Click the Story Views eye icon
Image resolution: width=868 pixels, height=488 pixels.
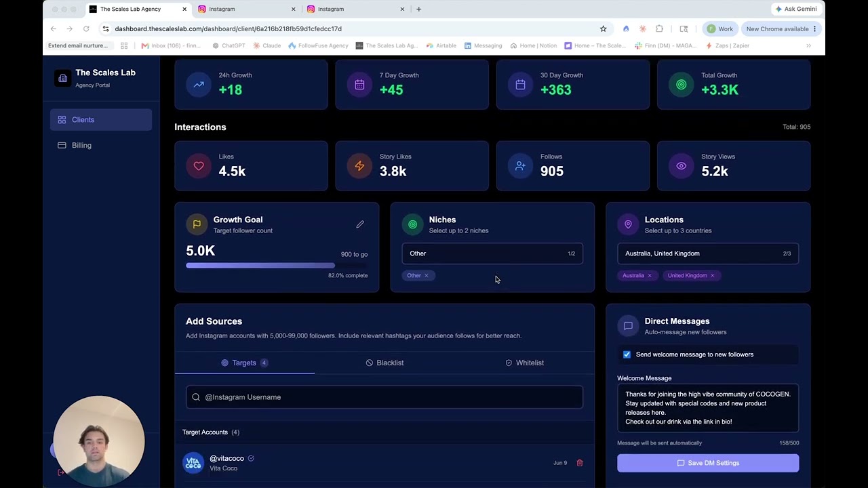(681, 166)
